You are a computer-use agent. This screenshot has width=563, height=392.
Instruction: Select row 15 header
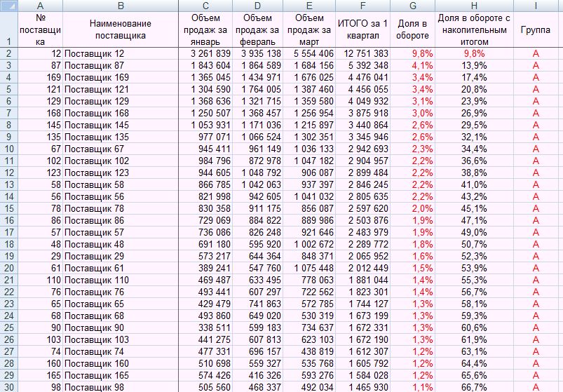coord(8,208)
